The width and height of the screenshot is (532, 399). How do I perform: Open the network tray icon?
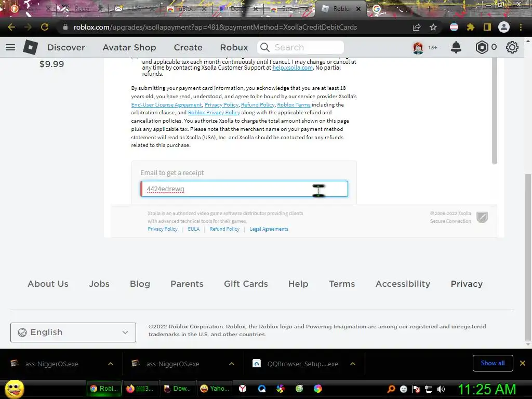(429, 389)
